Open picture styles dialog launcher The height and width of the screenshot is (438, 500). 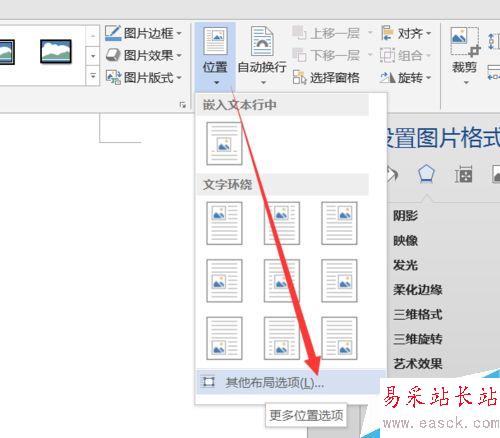click(183, 104)
